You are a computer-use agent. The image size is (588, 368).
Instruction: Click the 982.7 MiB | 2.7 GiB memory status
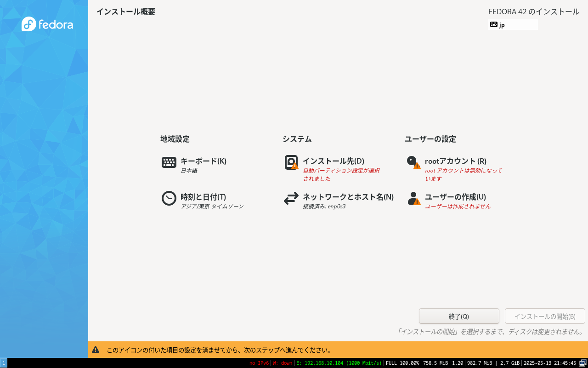click(493, 363)
